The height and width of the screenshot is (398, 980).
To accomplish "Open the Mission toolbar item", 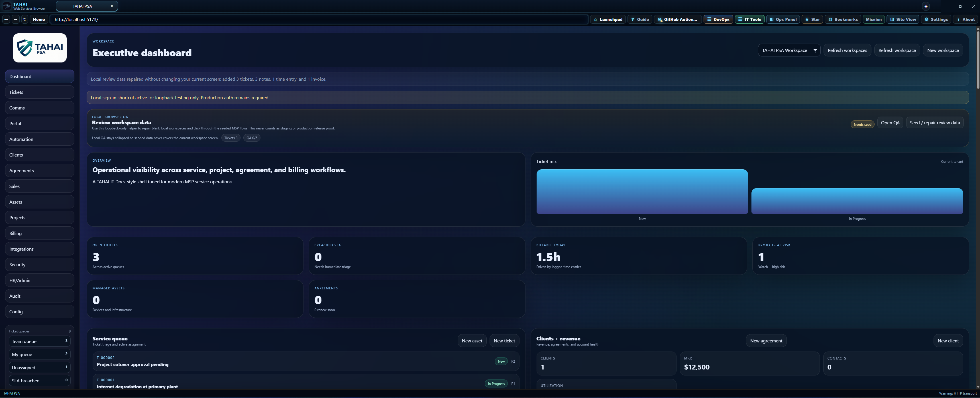I will point(873,19).
